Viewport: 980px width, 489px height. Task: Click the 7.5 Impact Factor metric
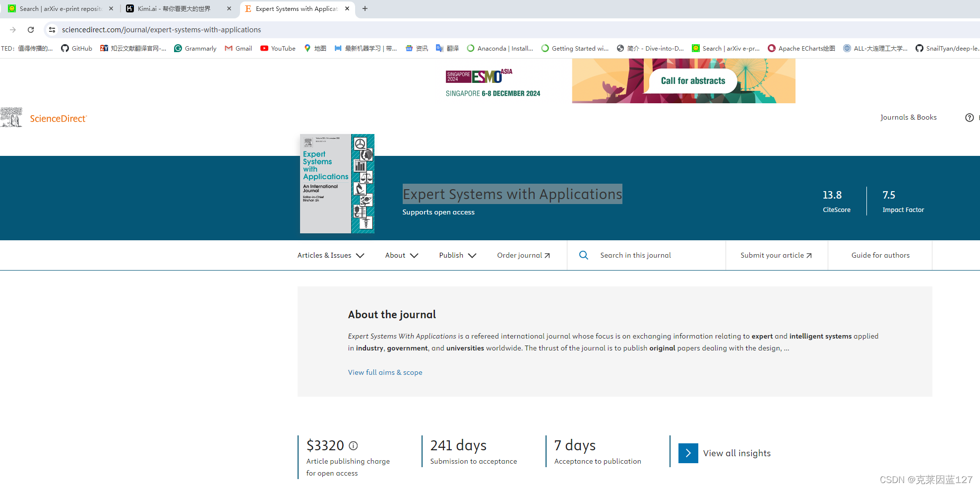(x=903, y=201)
